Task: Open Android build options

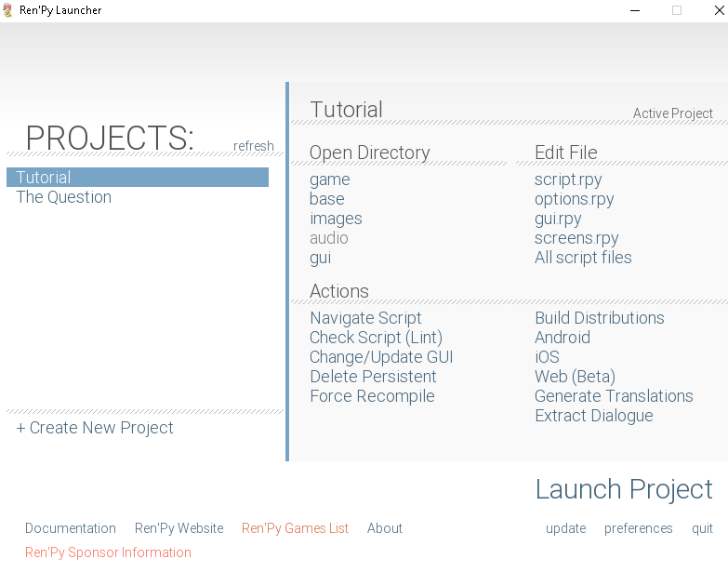Action: (x=563, y=338)
